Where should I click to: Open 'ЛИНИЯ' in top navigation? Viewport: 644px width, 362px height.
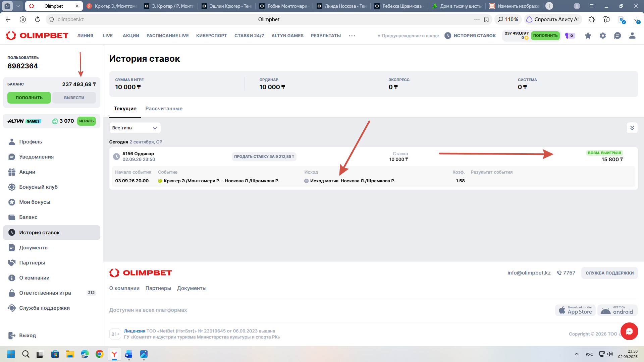click(x=85, y=36)
